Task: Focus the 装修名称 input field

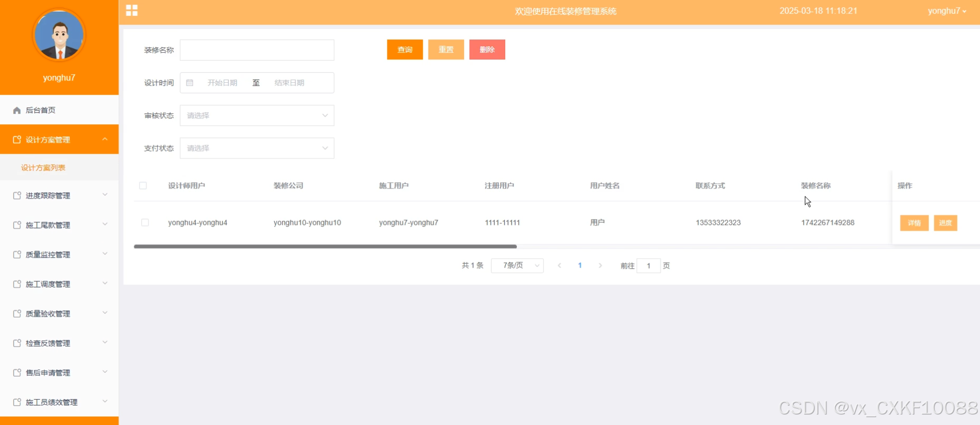Action: tap(257, 50)
